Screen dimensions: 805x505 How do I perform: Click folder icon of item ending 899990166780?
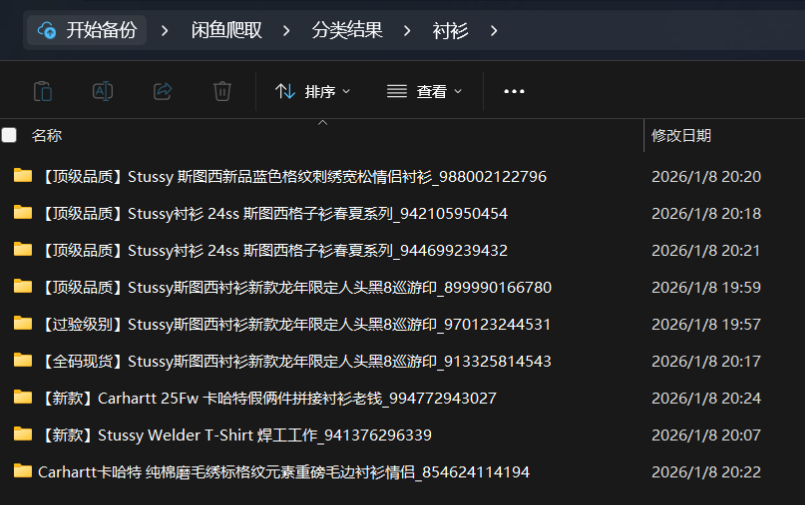tap(23, 286)
